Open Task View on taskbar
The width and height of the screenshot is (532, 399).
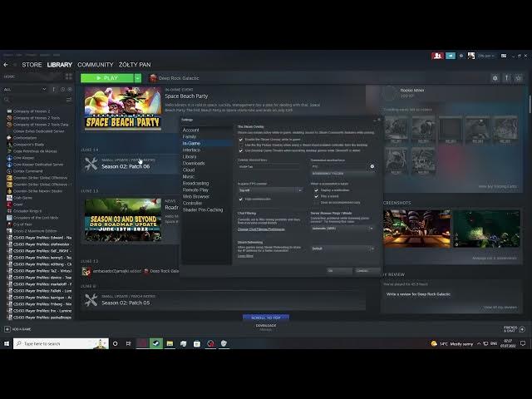(x=129, y=343)
